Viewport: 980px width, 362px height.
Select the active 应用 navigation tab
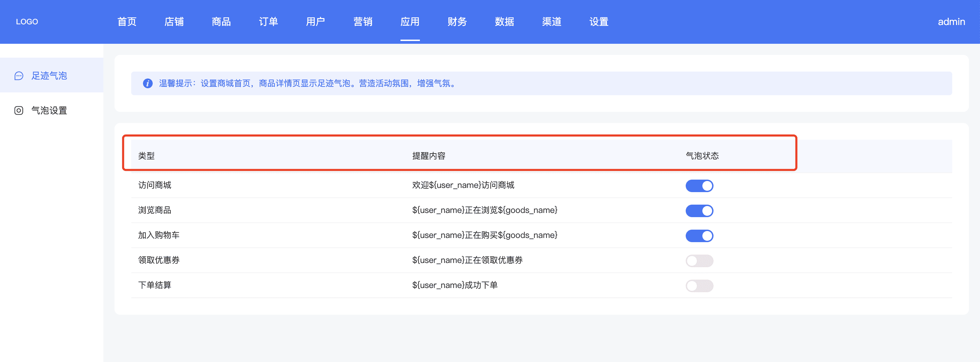(x=410, y=22)
